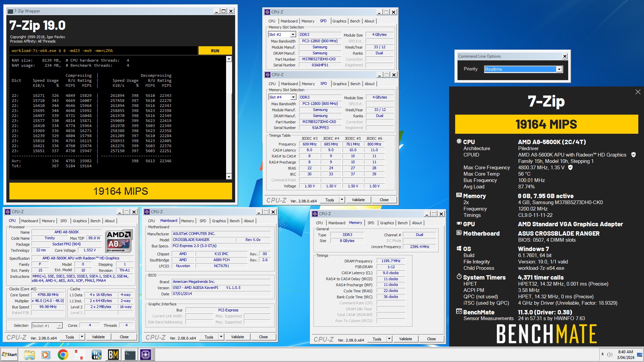The height and width of the screenshot is (362, 644).
Task: Expand Tools arrow in CPU-Z Memory window
Action: (389, 339)
